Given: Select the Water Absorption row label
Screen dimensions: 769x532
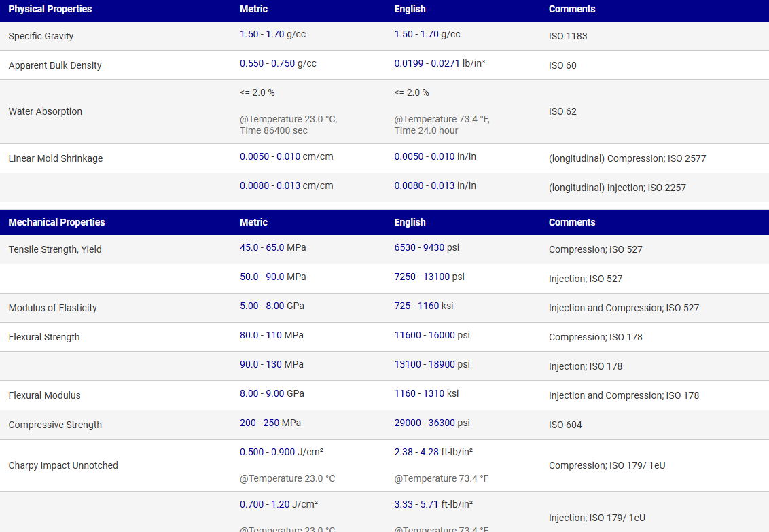Looking at the screenshot, I should point(45,112).
